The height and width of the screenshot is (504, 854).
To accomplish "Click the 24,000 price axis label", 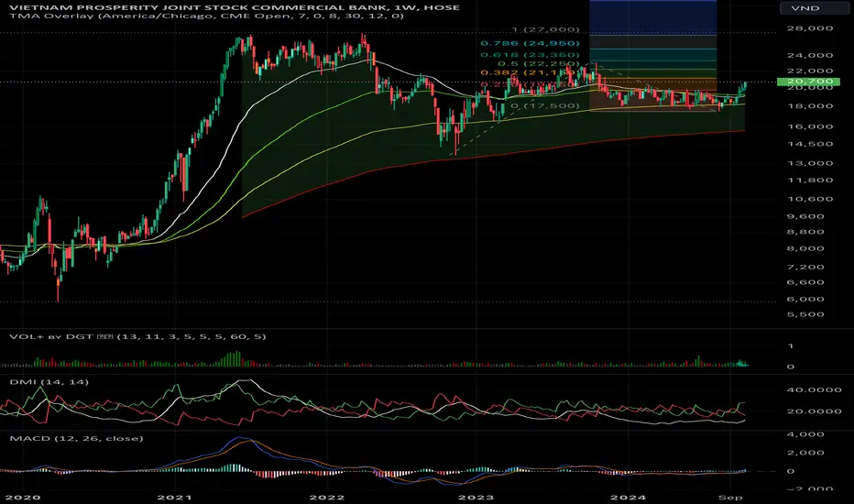I will pos(810,55).
